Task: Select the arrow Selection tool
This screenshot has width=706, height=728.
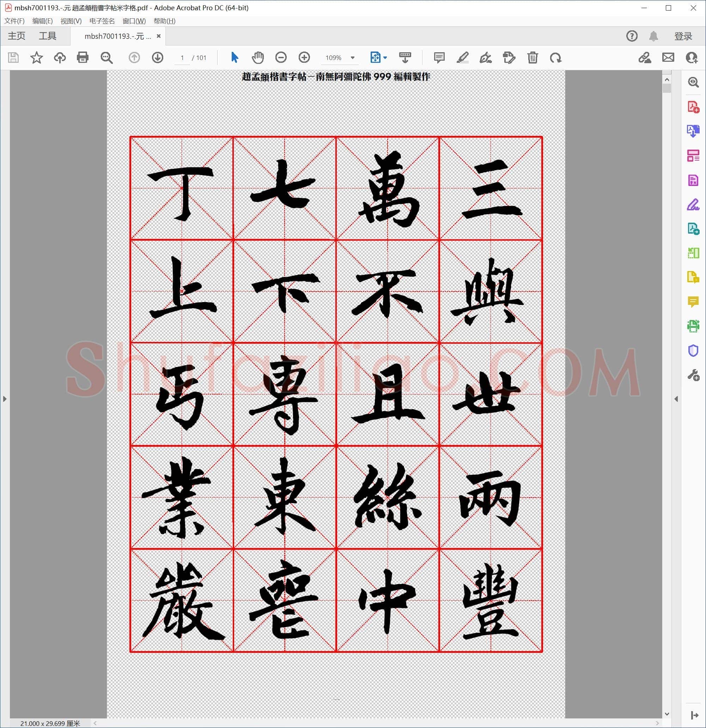Action: pyautogui.click(x=235, y=58)
